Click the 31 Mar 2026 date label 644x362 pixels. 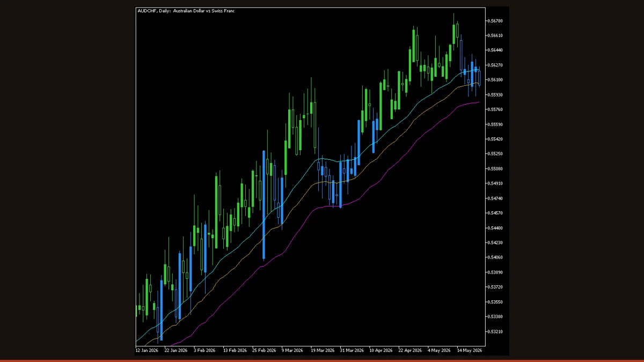[x=352, y=350]
